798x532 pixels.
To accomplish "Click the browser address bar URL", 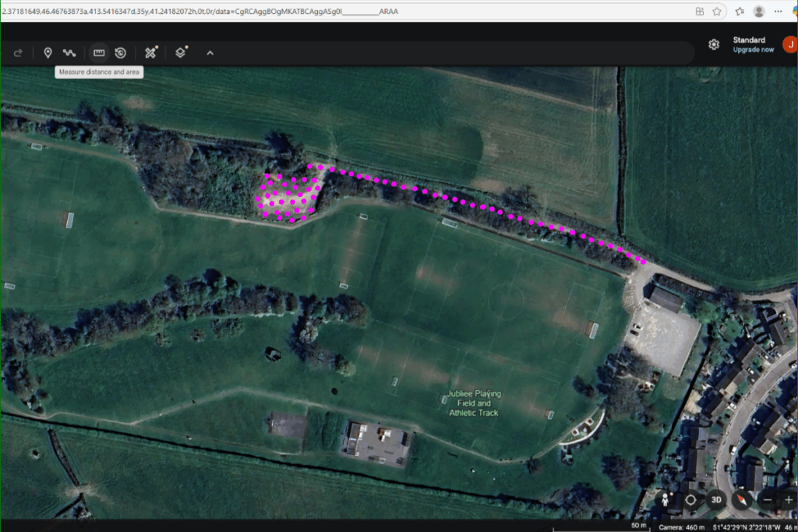I will coord(199,11).
